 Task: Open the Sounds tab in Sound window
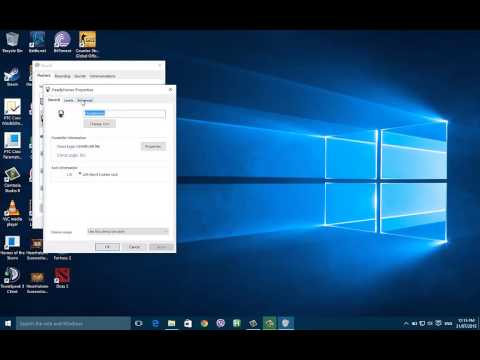tap(80, 76)
